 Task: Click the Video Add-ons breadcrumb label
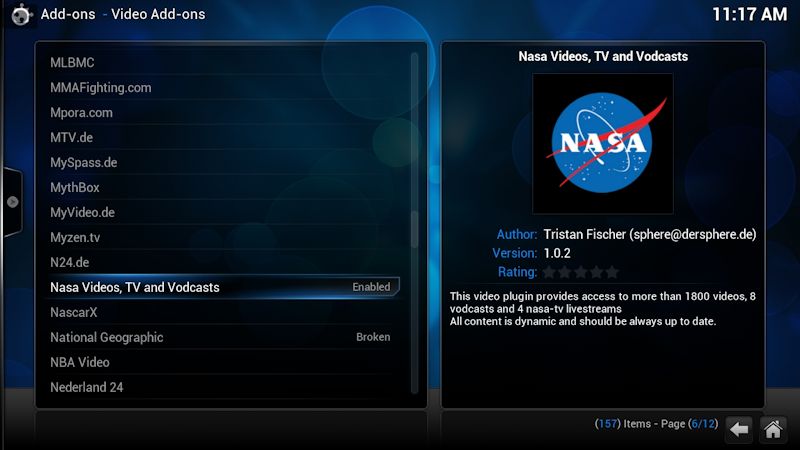pyautogui.click(x=158, y=14)
